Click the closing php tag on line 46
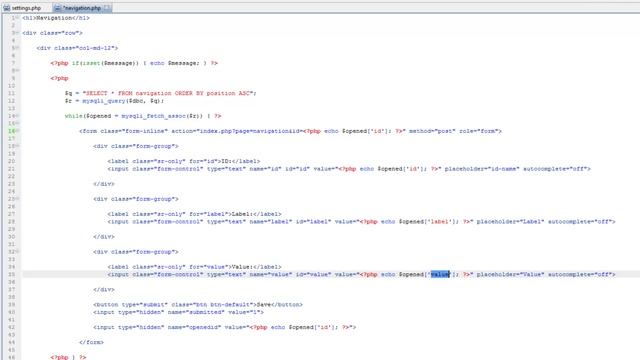 tap(82, 358)
